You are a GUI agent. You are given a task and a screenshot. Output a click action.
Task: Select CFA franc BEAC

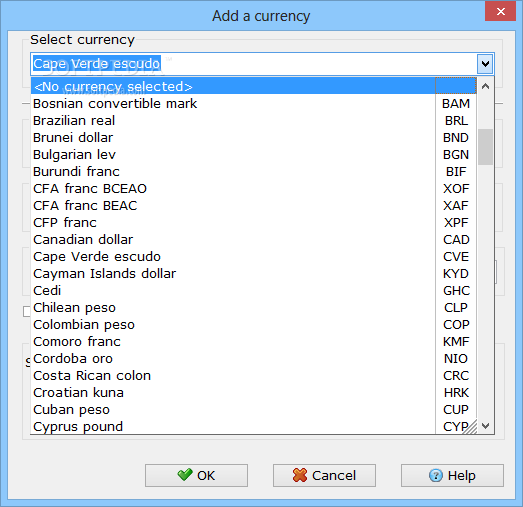click(x=253, y=205)
